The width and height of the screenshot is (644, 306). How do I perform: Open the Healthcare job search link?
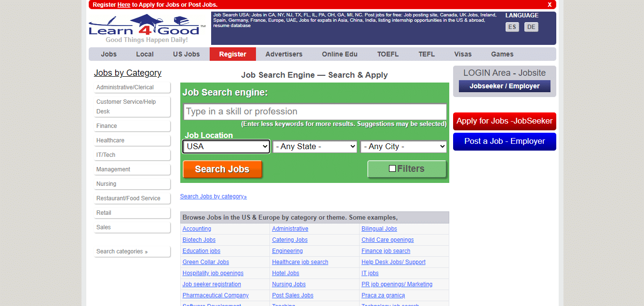300,262
